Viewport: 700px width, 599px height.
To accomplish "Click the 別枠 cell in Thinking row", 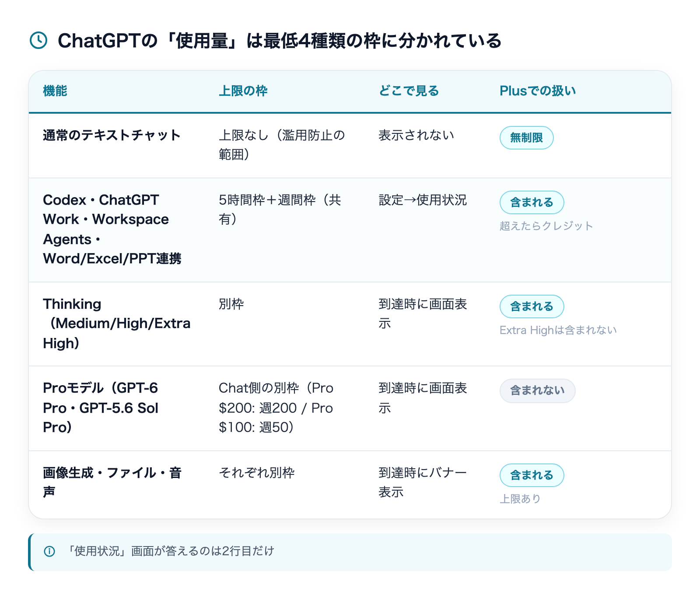I will pos(231,304).
